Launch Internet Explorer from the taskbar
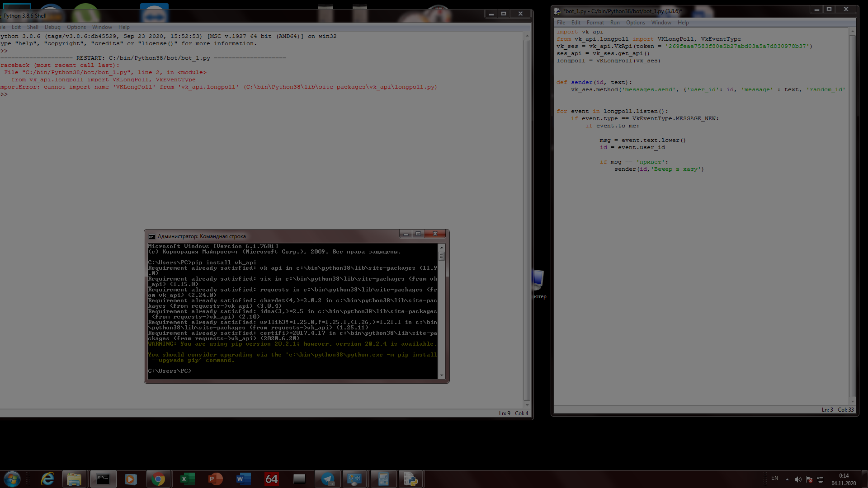The image size is (868, 488). coord(47,479)
